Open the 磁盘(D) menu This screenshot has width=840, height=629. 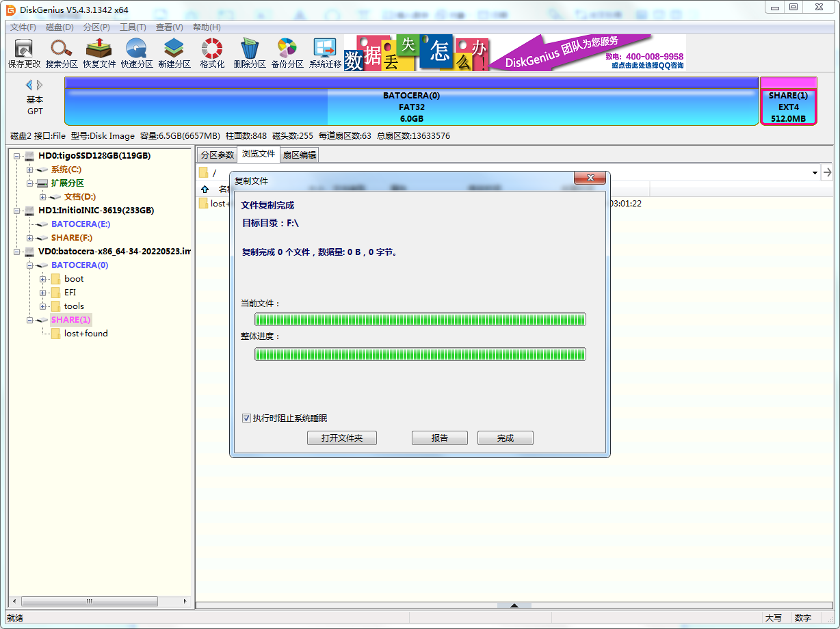pyautogui.click(x=60, y=27)
